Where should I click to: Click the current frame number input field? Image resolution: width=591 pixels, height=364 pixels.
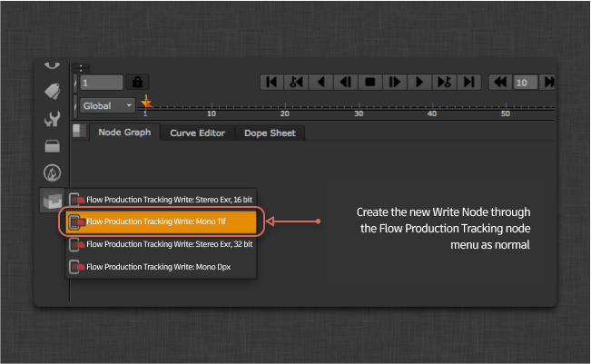click(x=100, y=82)
